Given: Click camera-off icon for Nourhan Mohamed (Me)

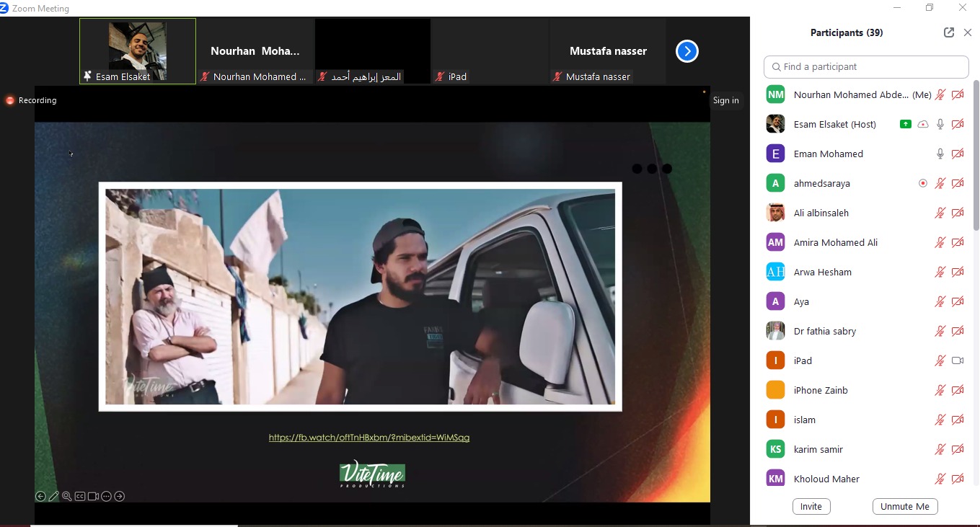Looking at the screenshot, I should click(x=958, y=95).
